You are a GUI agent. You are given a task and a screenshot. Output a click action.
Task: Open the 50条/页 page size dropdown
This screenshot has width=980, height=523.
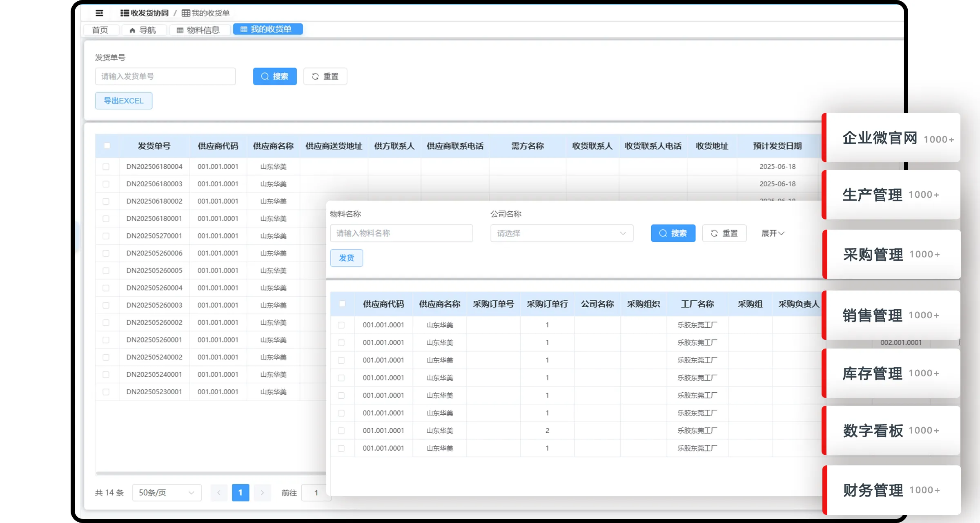(167, 493)
